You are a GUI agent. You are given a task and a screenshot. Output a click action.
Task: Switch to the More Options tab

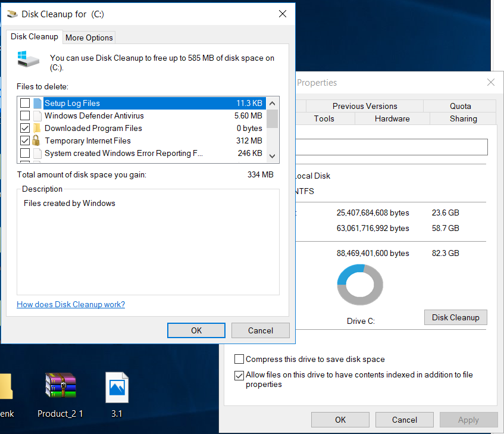pos(89,38)
